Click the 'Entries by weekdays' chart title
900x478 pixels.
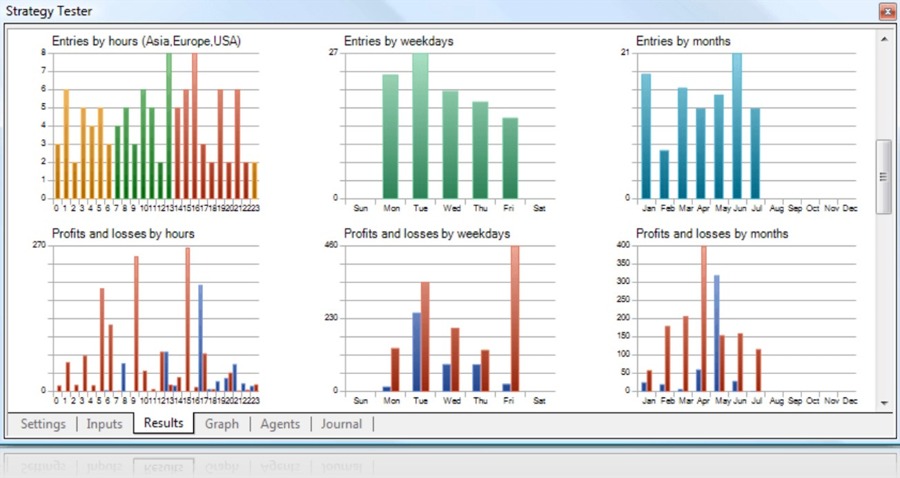398,41
